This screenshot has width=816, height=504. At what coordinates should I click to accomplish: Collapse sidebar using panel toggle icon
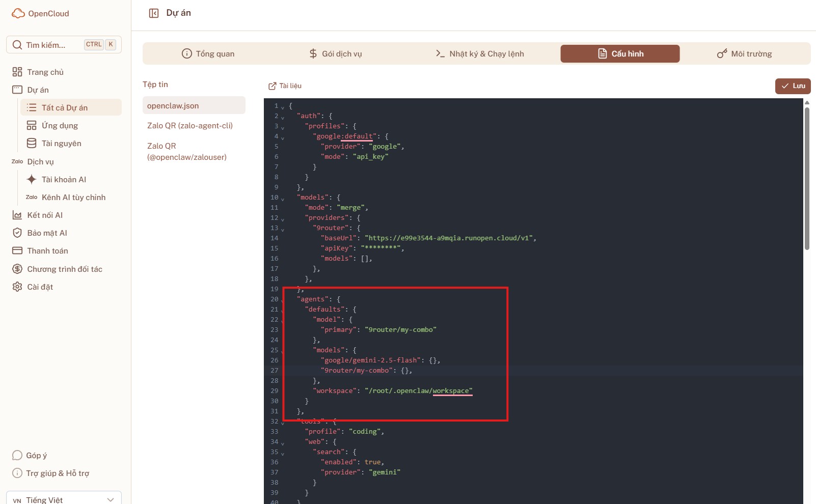pos(154,13)
